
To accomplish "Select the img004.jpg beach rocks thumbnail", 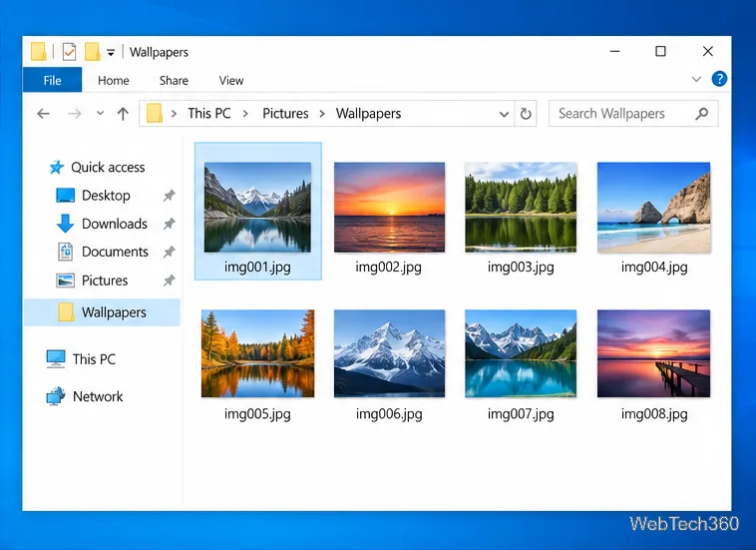I will click(x=654, y=207).
